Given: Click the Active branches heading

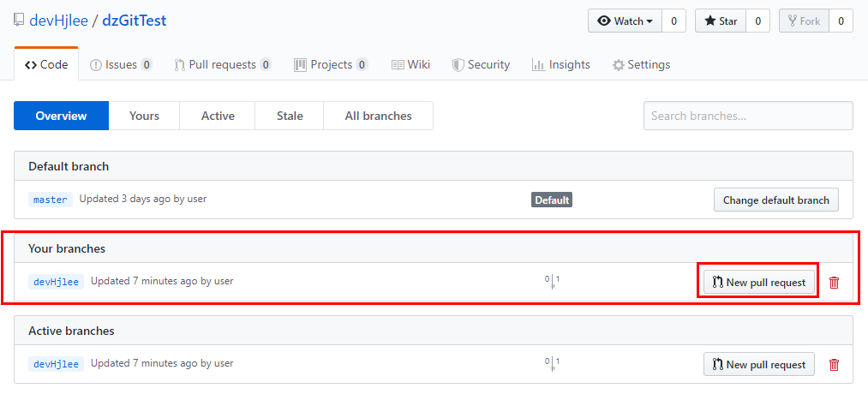Looking at the screenshot, I should click(x=71, y=331).
